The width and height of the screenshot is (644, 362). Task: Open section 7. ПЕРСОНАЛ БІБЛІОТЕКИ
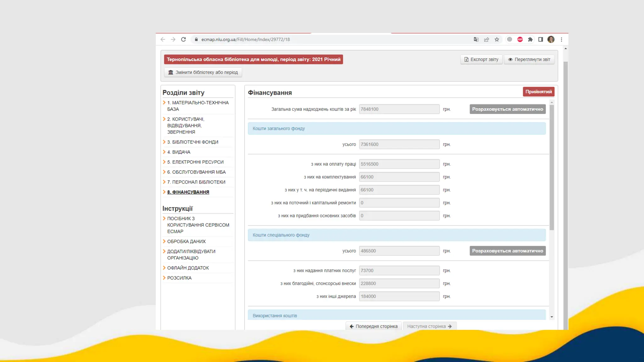196,182
